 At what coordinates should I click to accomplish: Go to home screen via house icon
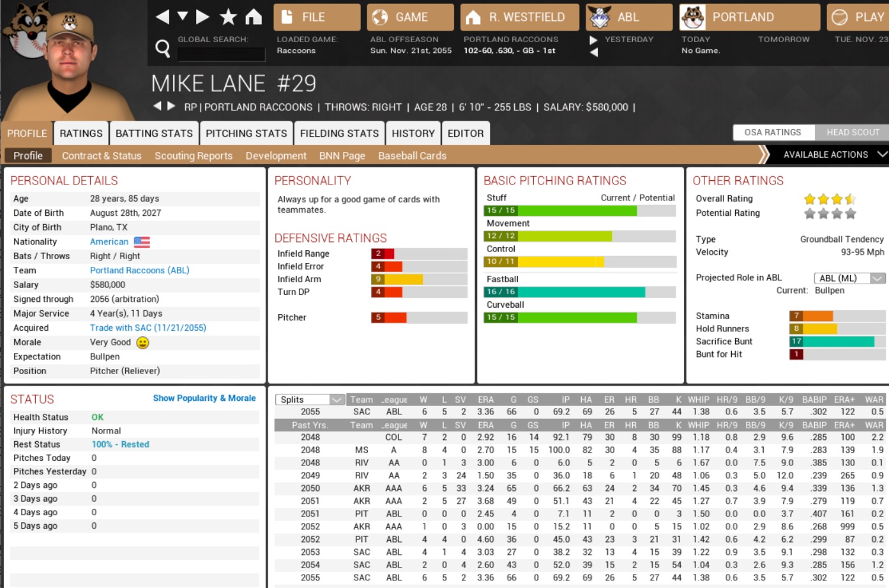coord(254,17)
